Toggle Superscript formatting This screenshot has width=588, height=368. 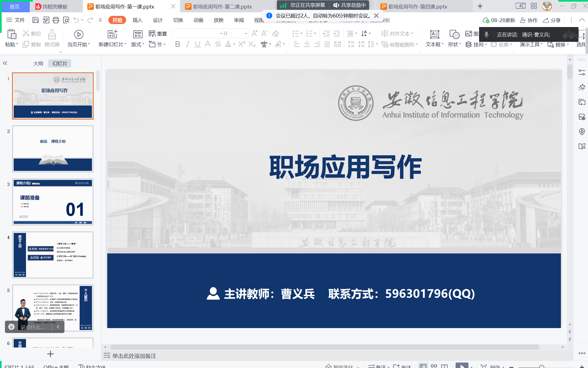click(x=242, y=44)
